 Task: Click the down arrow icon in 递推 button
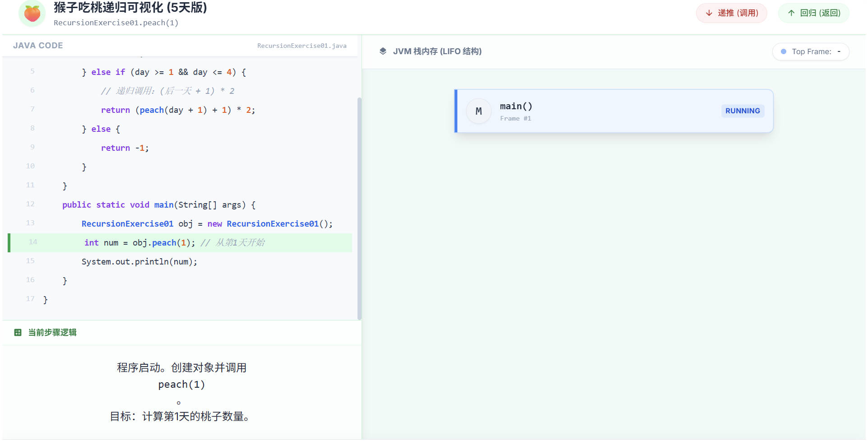(x=709, y=13)
